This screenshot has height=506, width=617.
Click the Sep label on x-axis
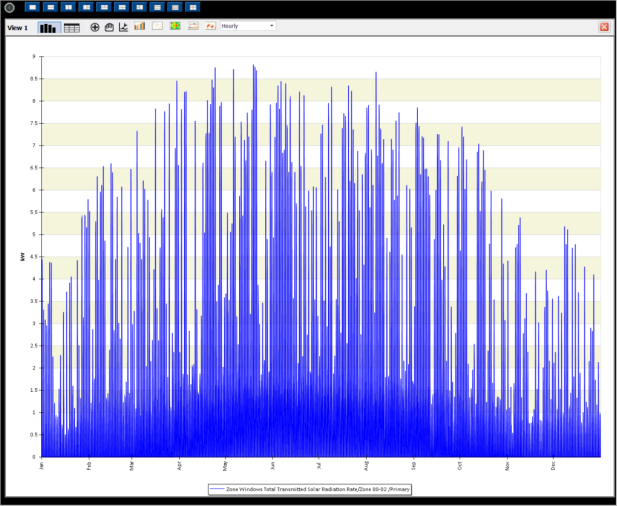pyautogui.click(x=413, y=465)
